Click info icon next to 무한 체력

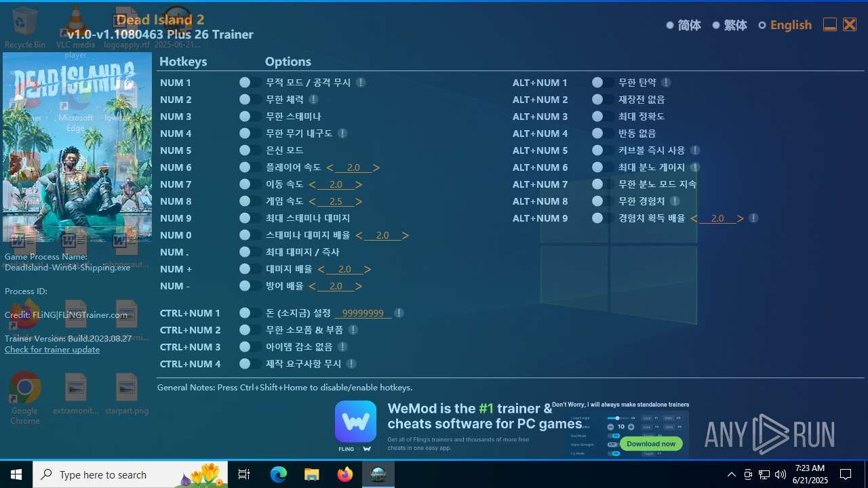tap(313, 100)
